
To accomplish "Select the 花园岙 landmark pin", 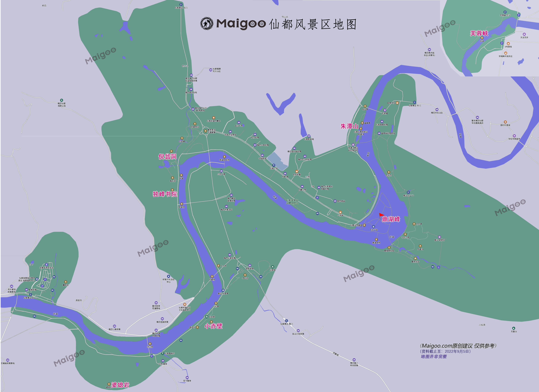I will pos(389,172).
